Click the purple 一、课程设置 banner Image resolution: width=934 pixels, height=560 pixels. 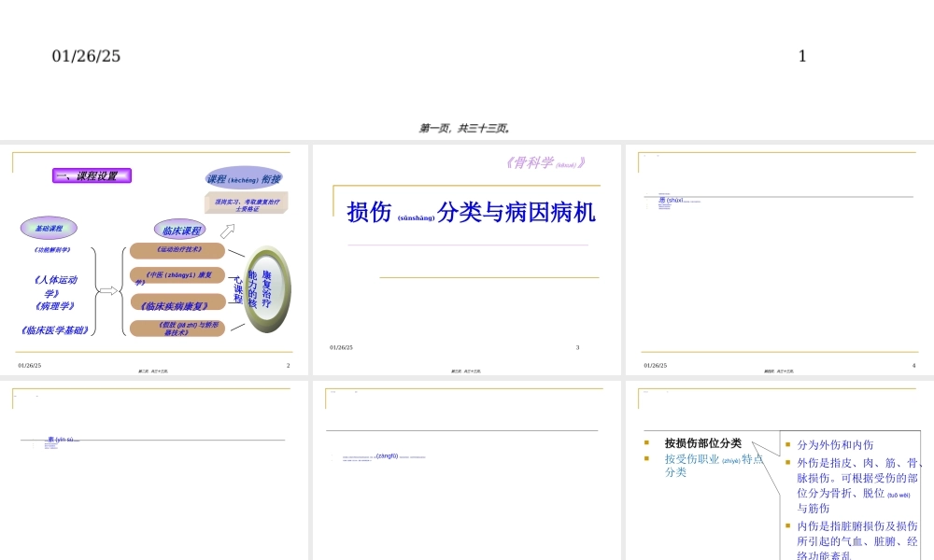93,175
